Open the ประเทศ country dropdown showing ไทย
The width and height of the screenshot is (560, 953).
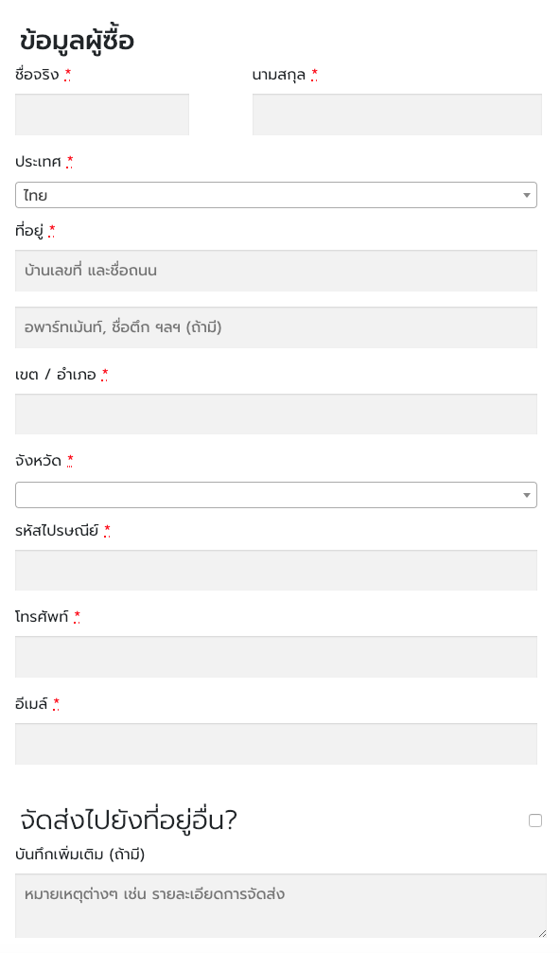coord(276,195)
